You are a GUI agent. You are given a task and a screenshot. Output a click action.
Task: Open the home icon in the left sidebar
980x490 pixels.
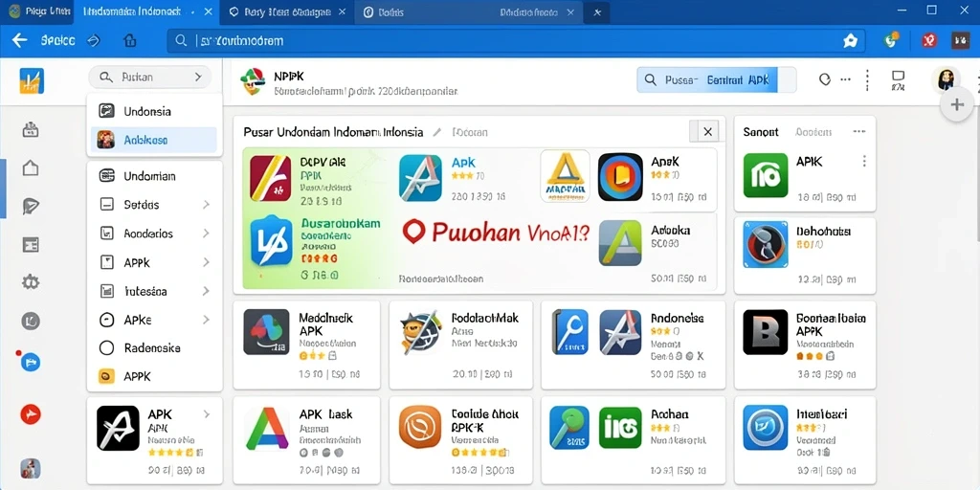point(31,167)
